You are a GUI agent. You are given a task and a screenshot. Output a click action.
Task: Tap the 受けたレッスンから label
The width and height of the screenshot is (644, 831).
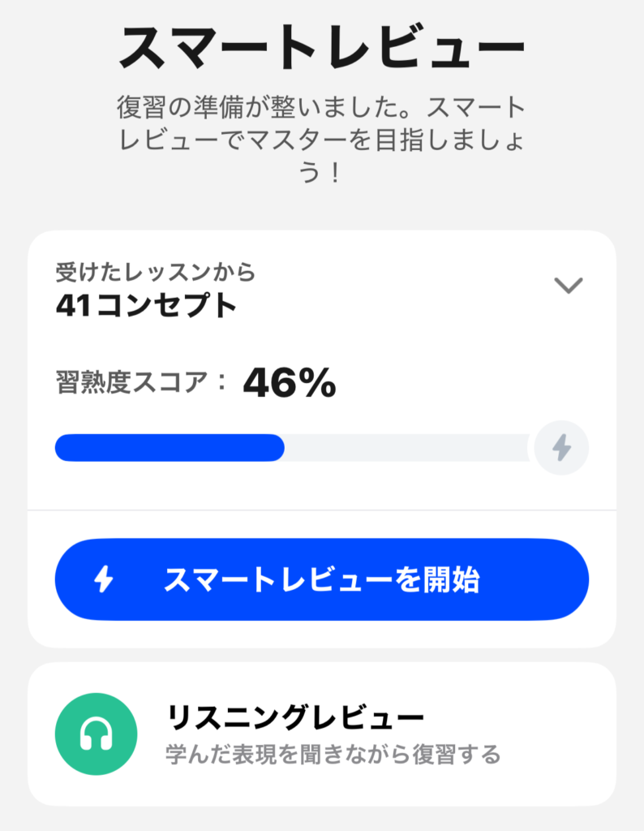155,272
